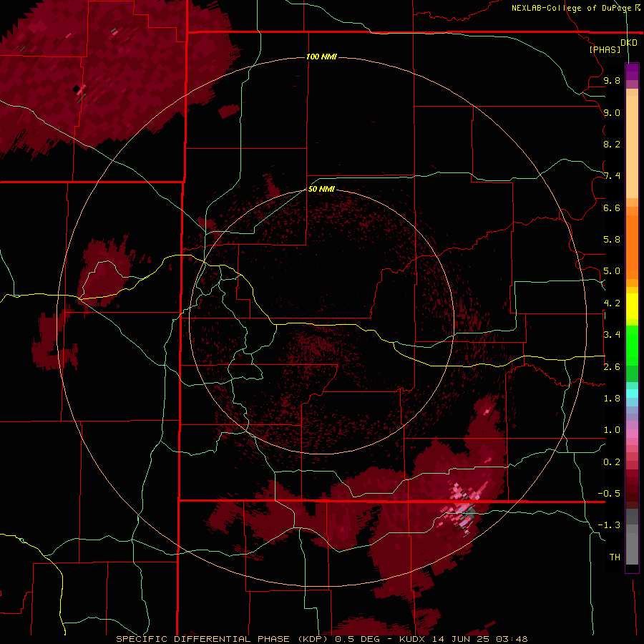Pick the bright green color bar segment
The image size is (644, 644).
(x=632, y=345)
